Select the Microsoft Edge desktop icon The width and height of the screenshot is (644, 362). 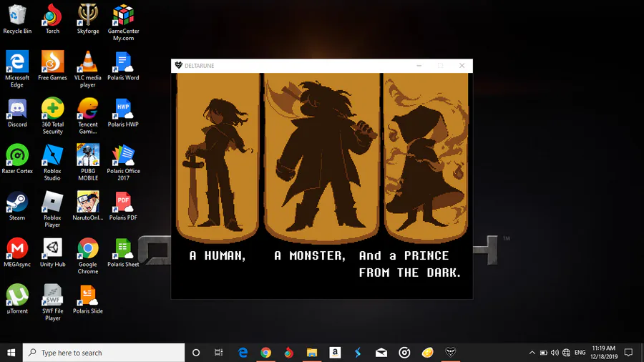point(17,69)
